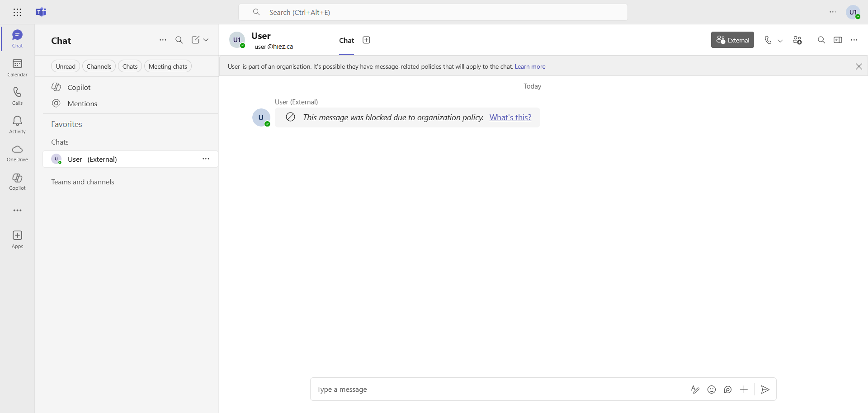Open the Calls section icon
This screenshot has width=868, height=413.
[17, 96]
